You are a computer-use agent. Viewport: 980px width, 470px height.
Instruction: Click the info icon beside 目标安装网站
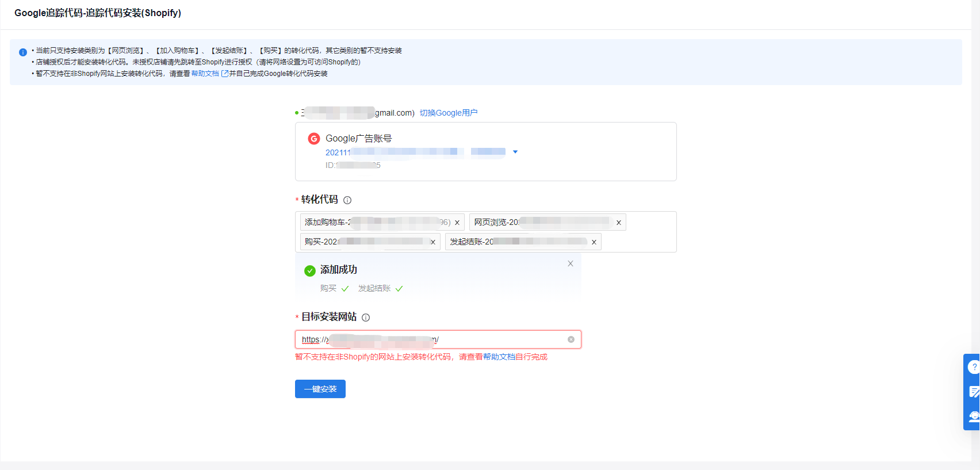[x=366, y=318]
